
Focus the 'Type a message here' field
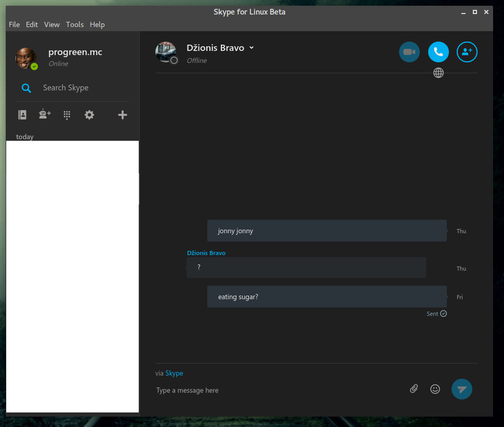point(280,390)
